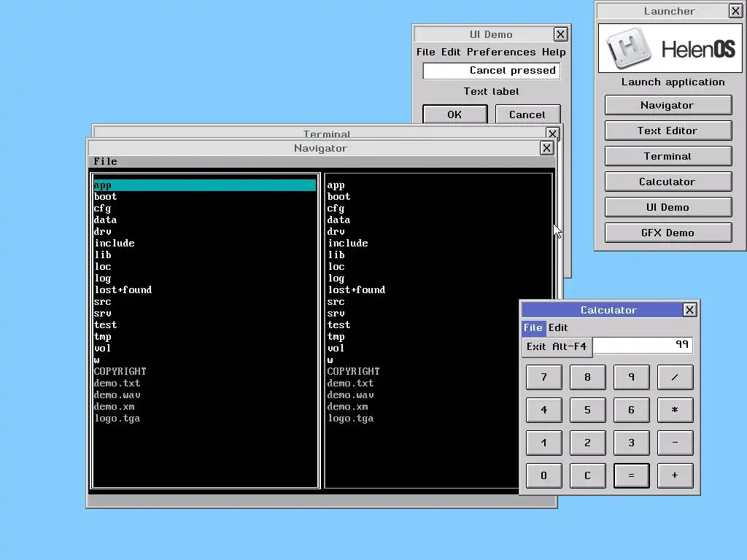Screen dimensions: 747x560
Task: Click the Terminal window title bar
Action: pos(320,133)
